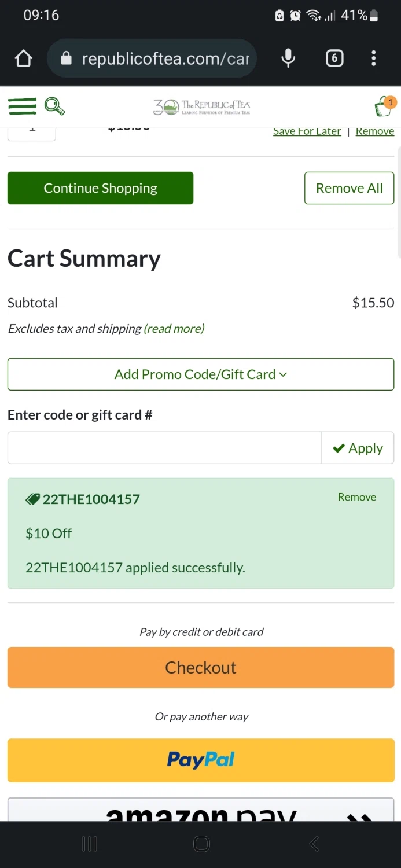Remove promo code 22THE1004157

pyautogui.click(x=356, y=497)
